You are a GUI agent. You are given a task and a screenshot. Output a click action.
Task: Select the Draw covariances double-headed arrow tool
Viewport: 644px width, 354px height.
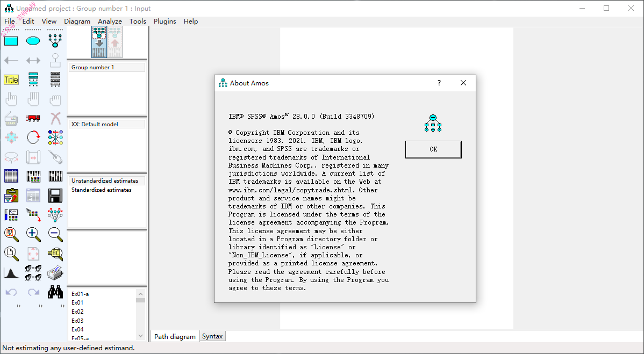33,60
